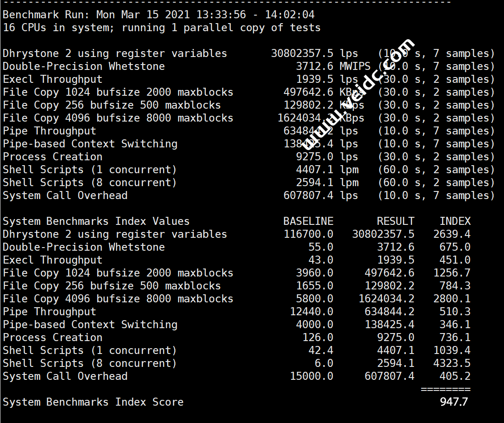Click the Pipe Throughput baseline 12440.0
This screenshot has width=504, height=423.
(x=311, y=312)
